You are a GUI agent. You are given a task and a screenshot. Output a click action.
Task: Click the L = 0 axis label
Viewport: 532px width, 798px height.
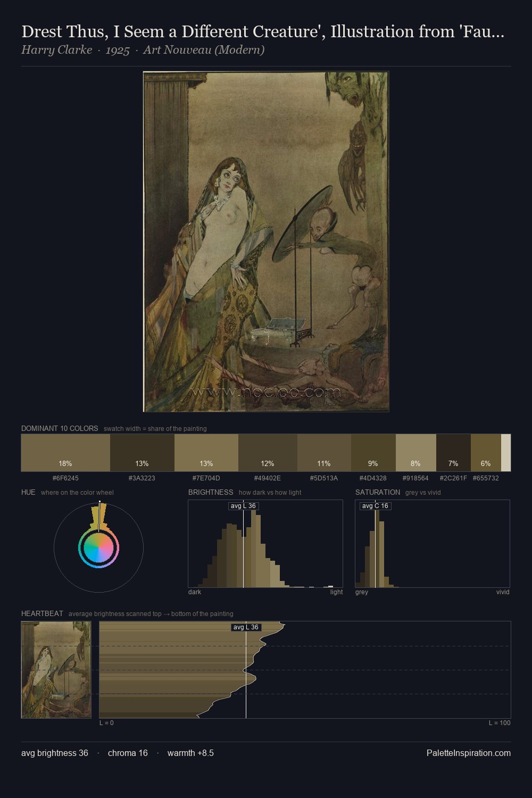106,723
